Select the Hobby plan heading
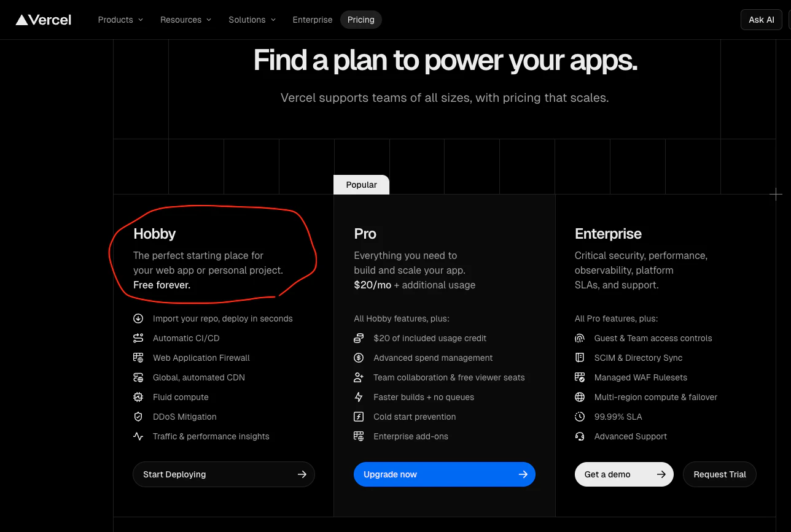Screen dimensions: 791x532 coord(155,234)
